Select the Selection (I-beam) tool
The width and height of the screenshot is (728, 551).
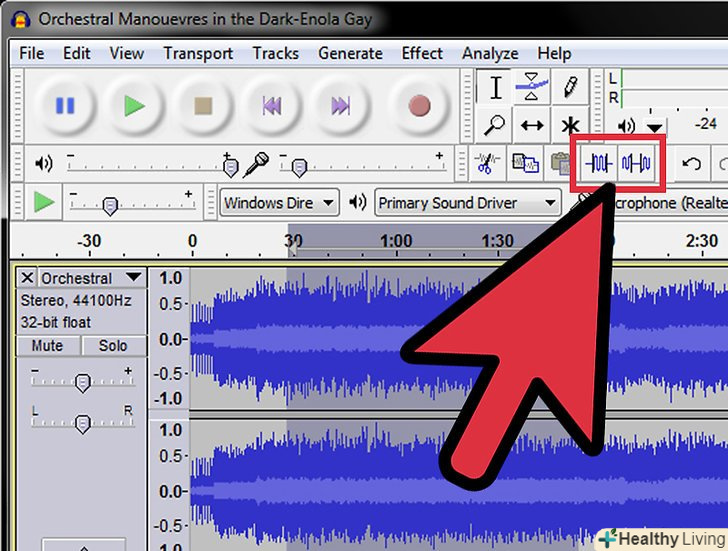pos(495,87)
